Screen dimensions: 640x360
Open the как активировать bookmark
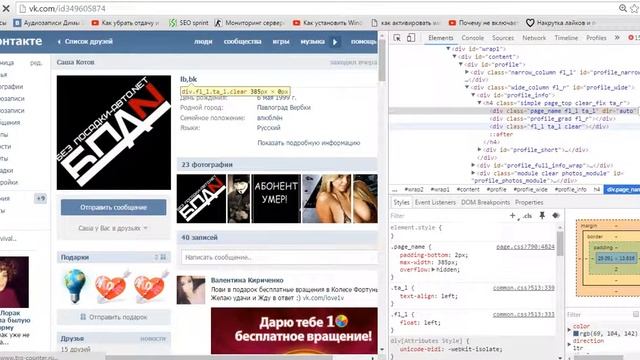coord(406,23)
